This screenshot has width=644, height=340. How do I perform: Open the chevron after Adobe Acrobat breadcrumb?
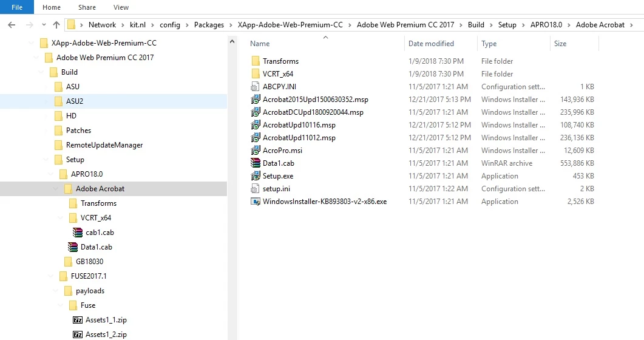[x=631, y=25]
